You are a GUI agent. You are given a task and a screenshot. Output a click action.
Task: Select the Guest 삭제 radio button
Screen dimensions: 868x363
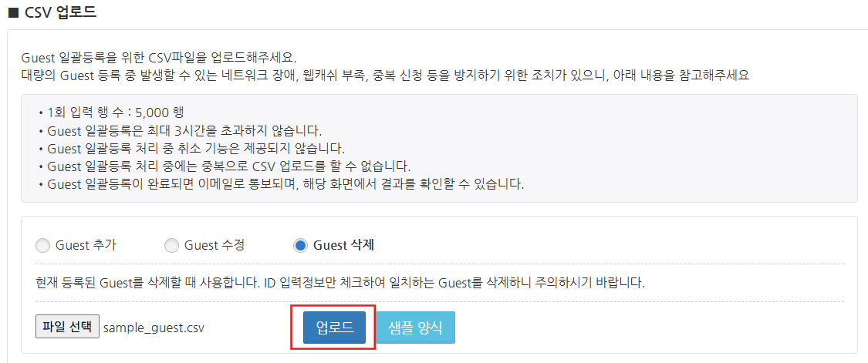[300, 246]
